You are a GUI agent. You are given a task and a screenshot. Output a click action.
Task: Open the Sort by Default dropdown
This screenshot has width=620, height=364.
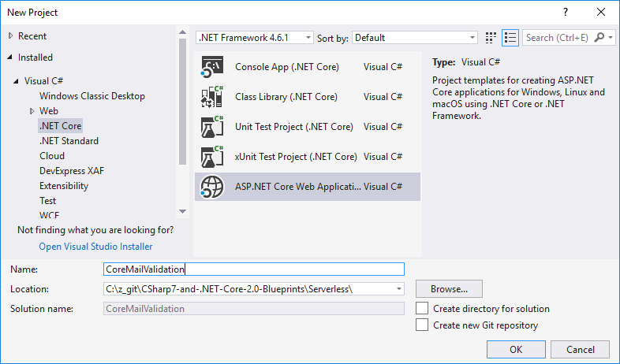(x=414, y=38)
